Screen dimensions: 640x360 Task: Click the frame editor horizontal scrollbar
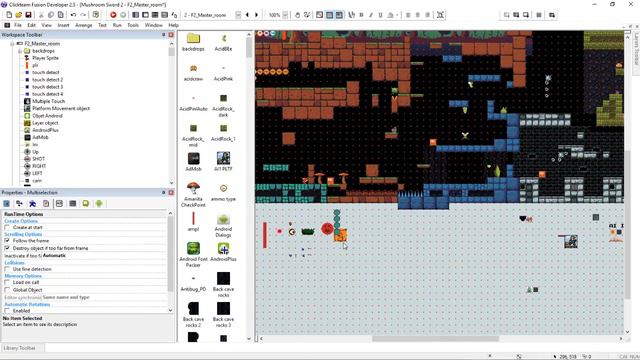point(435,339)
